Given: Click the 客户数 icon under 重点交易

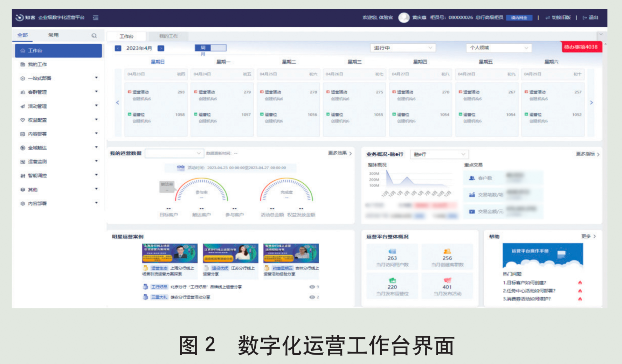Looking at the screenshot, I should (x=472, y=178).
